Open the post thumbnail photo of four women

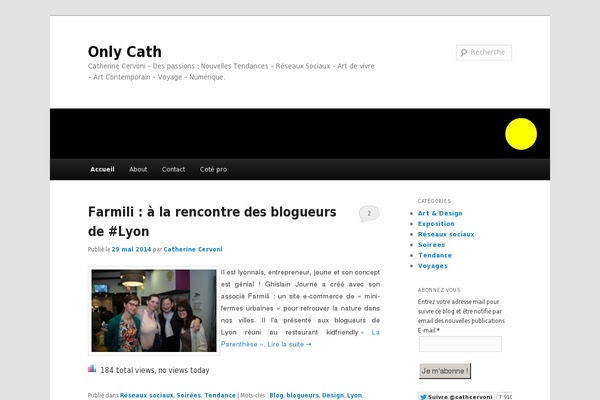[x=154, y=311]
